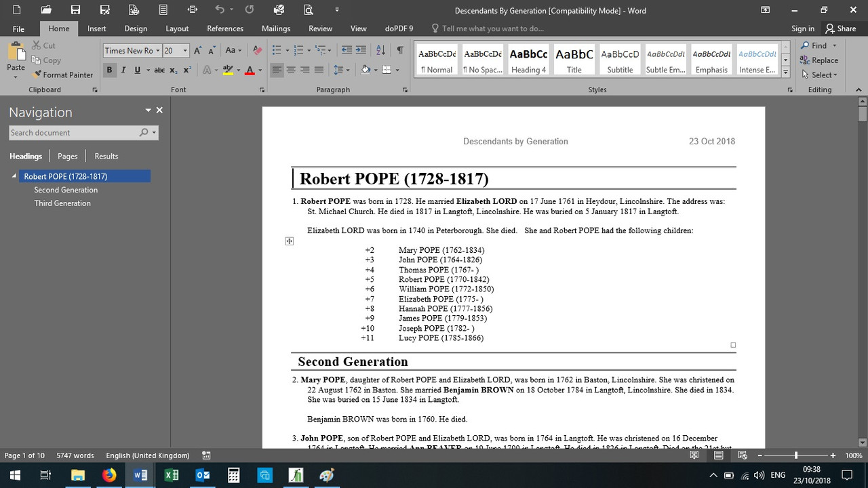The width and height of the screenshot is (868, 488).
Task: Apply superscript formatting
Action: point(187,70)
